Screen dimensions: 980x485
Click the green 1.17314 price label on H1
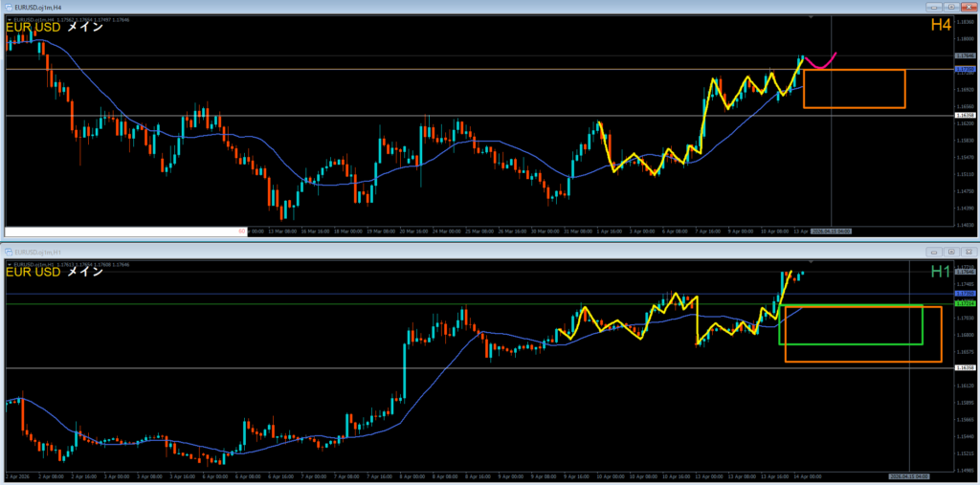click(x=965, y=304)
